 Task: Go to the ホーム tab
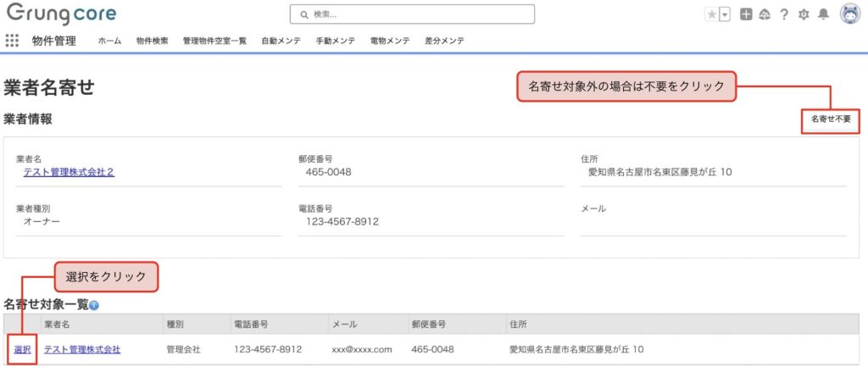click(x=109, y=41)
